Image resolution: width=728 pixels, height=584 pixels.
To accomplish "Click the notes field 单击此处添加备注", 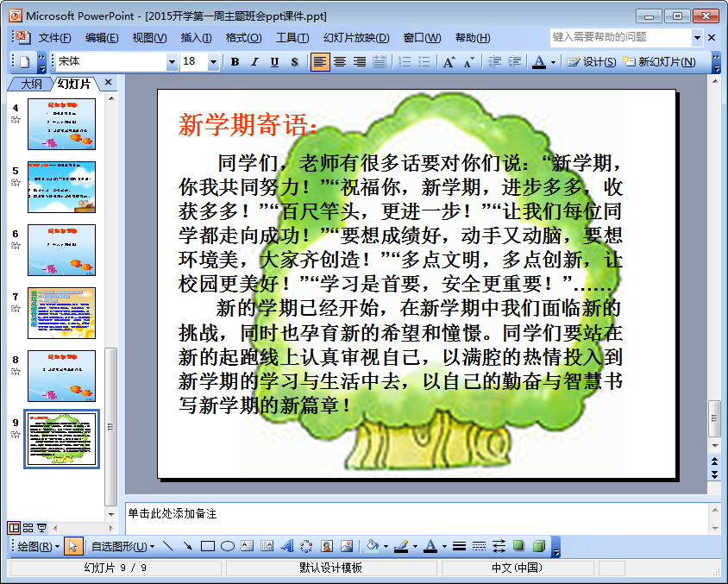I will coord(416,518).
